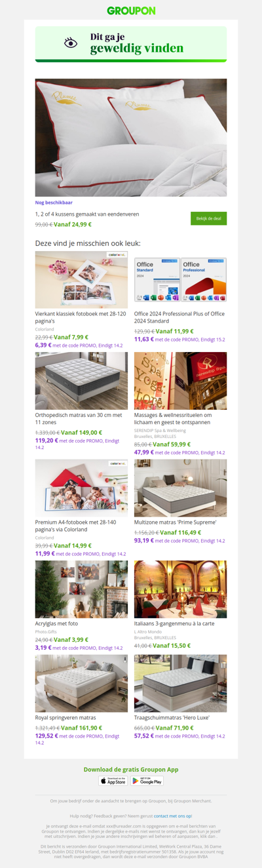Open the Office 2024 product image
262x868 pixels.
click(181, 279)
